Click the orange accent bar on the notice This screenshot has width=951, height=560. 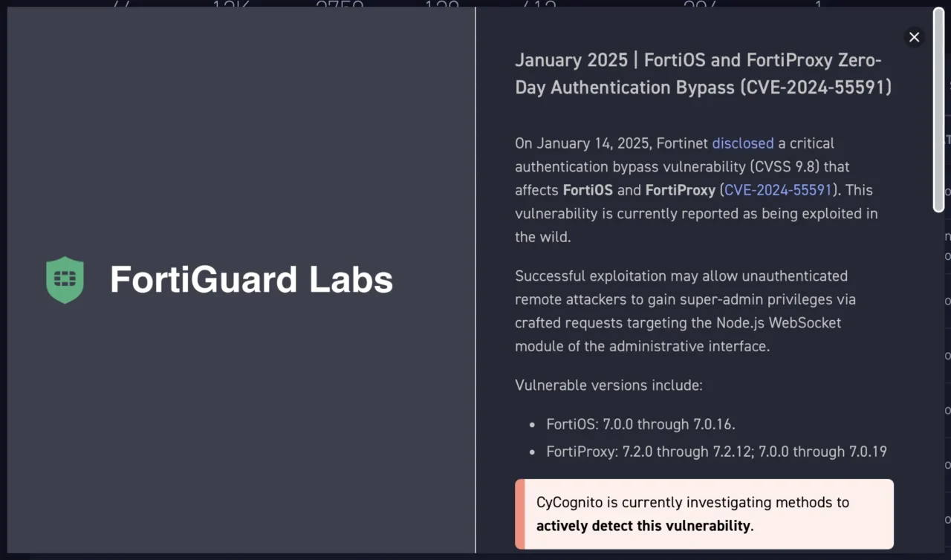(519, 514)
